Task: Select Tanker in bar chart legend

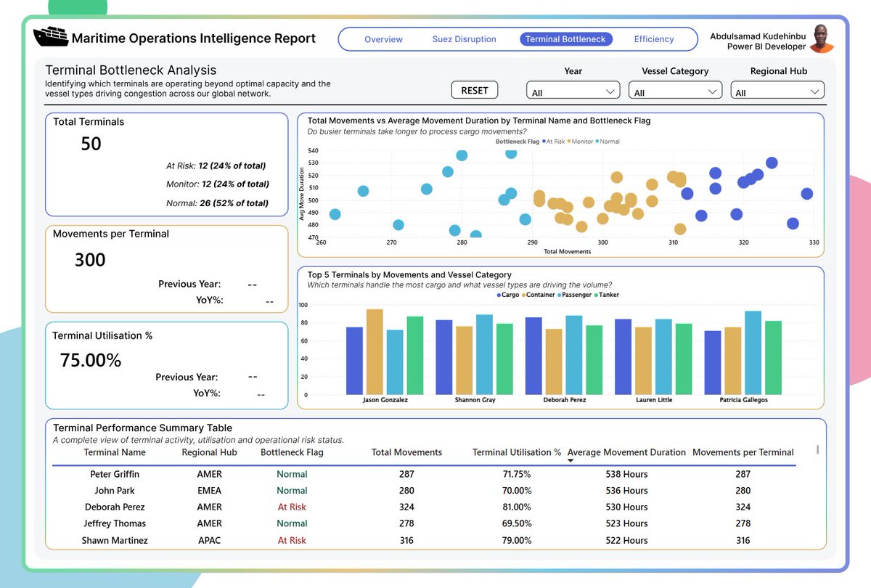Action: (x=608, y=295)
